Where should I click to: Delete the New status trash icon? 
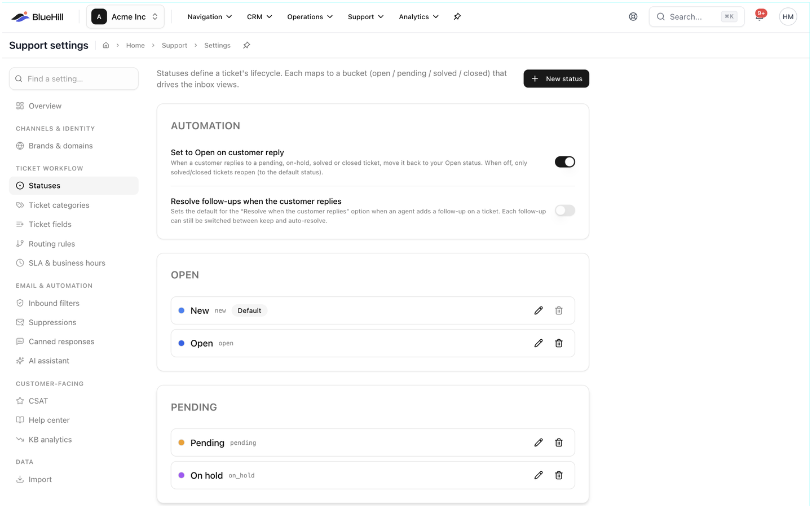(559, 310)
